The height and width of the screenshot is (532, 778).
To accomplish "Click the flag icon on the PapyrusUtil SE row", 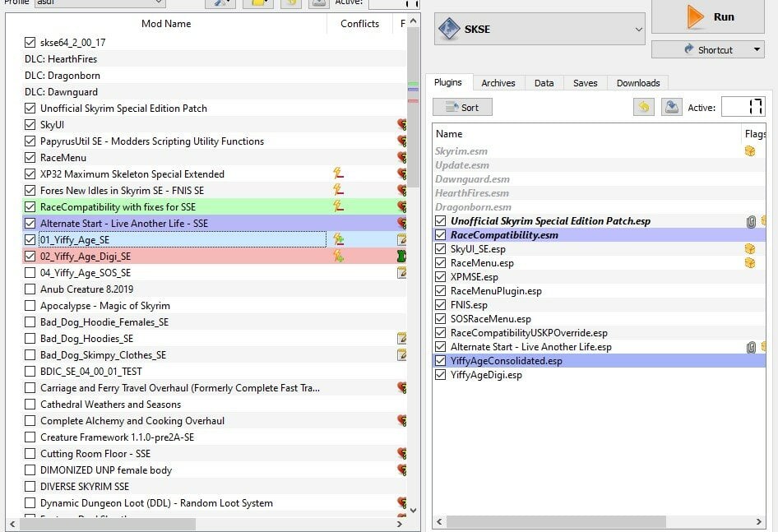I will [402, 141].
